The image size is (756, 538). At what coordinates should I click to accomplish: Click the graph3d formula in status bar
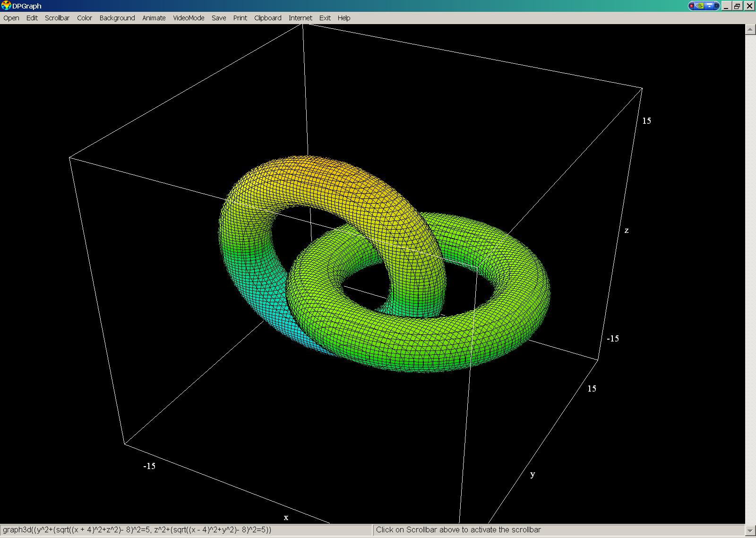[137, 530]
